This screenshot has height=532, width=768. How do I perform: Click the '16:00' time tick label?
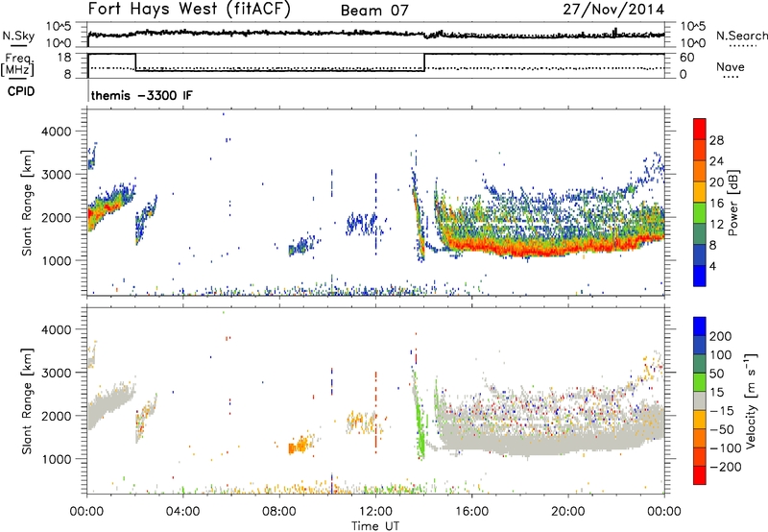click(x=471, y=512)
